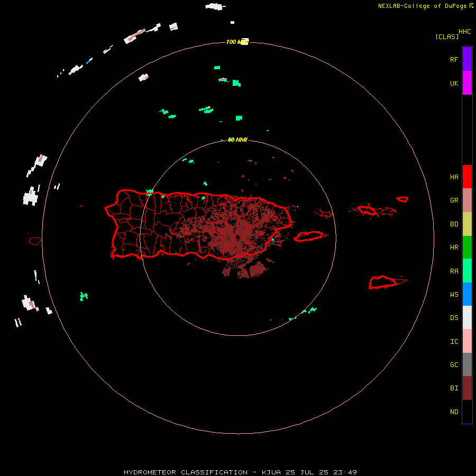Click the yellow BD big drops swatch
Image resolution: width=476 pixels, height=476 pixels.
coord(467,224)
